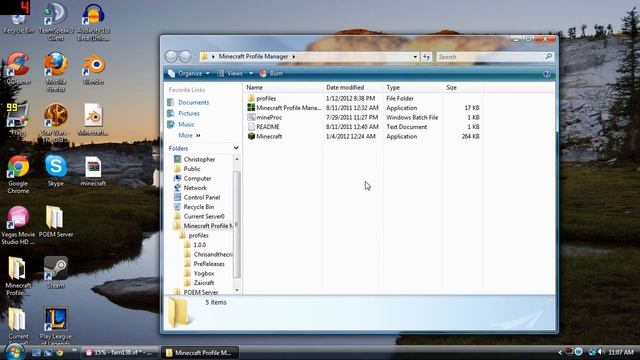Switch to Minecraft Profile M... taskbar button

pos(200,353)
